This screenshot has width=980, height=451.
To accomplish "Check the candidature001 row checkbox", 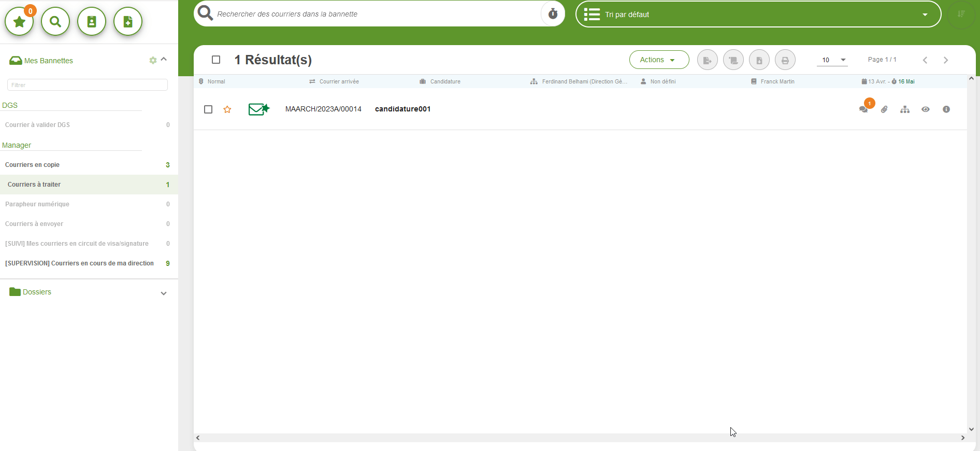I will coord(208,109).
